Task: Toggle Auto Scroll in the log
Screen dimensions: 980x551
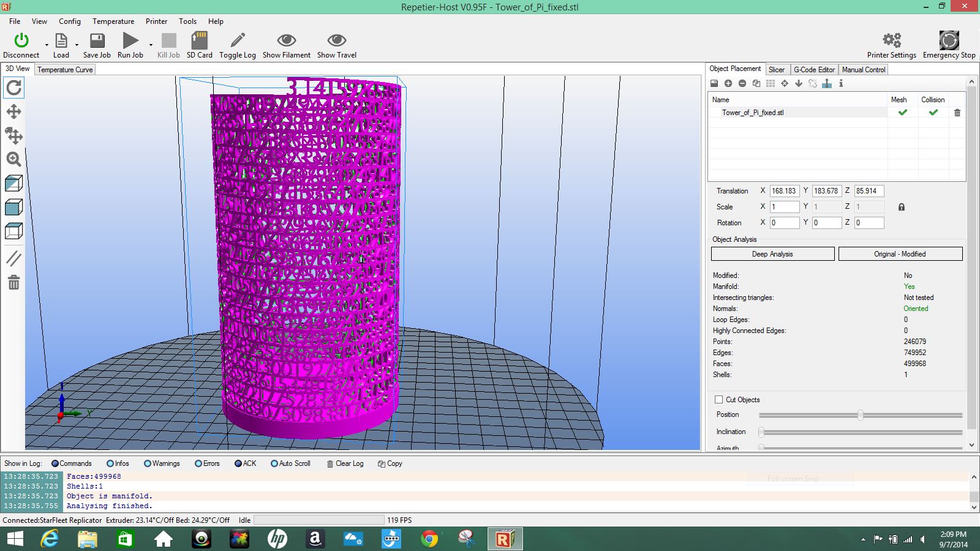Action: point(274,463)
